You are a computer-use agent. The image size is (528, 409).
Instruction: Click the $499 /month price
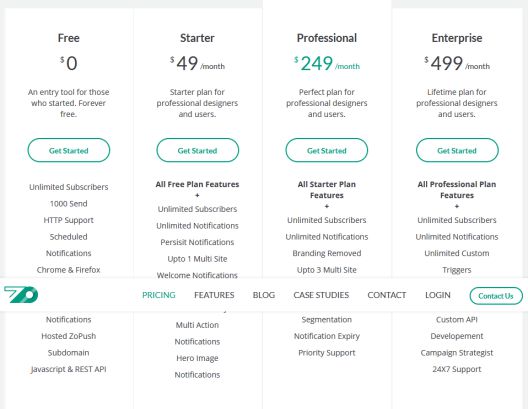click(457, 63)
